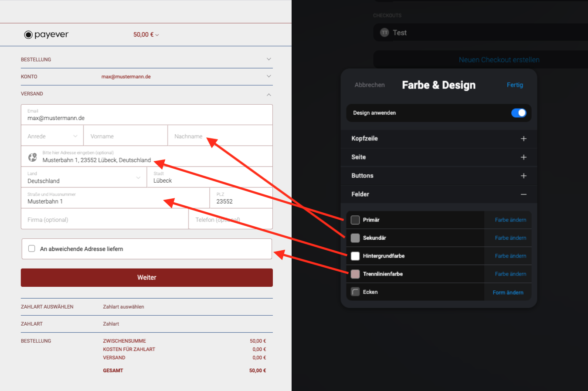The width and height of the screenshot is (588, 391).
Task: Click the PLZ field 23552
Action: 241,198
